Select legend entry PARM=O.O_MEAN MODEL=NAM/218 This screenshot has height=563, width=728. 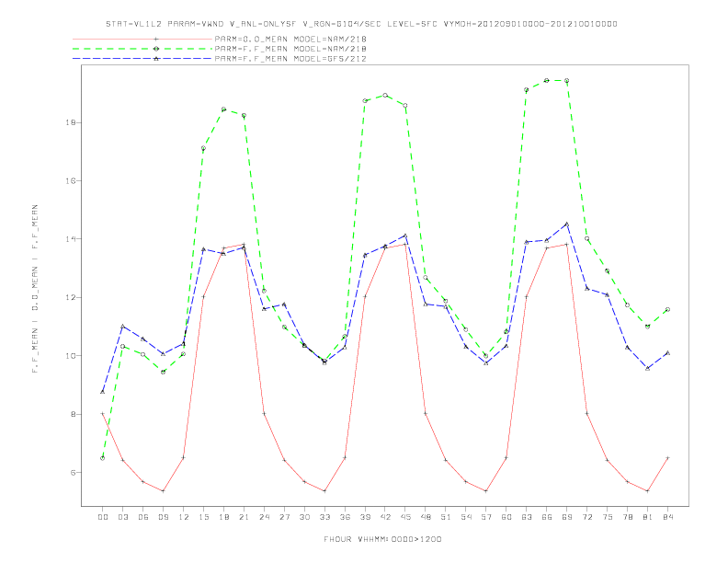pos(290,39)
